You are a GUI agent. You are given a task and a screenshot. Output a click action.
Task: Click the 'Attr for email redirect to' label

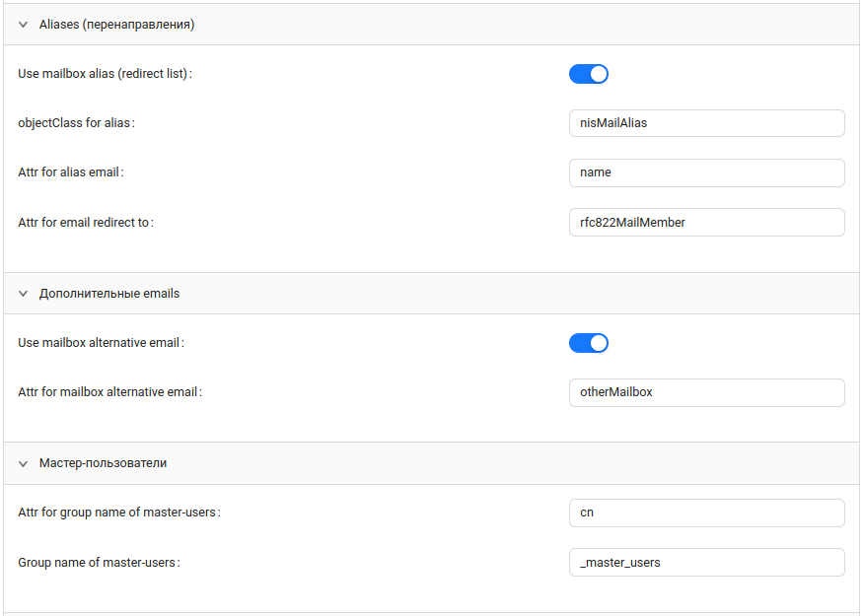pos(86,223)
